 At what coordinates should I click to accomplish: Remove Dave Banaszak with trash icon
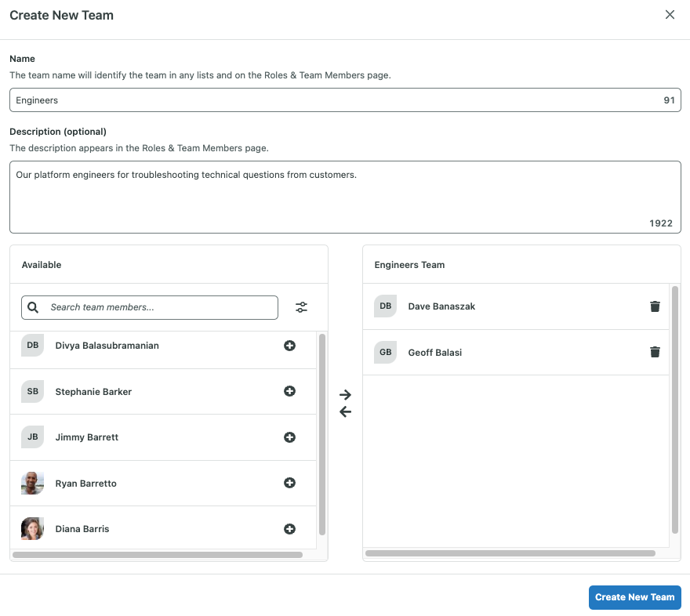655,306
